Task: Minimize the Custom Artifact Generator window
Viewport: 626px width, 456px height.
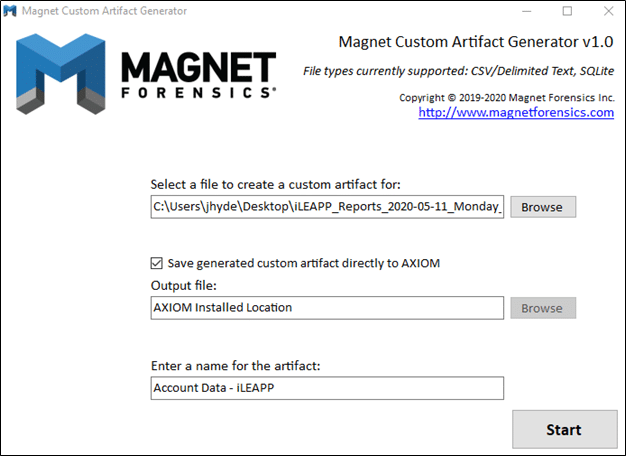Action: 527,11
